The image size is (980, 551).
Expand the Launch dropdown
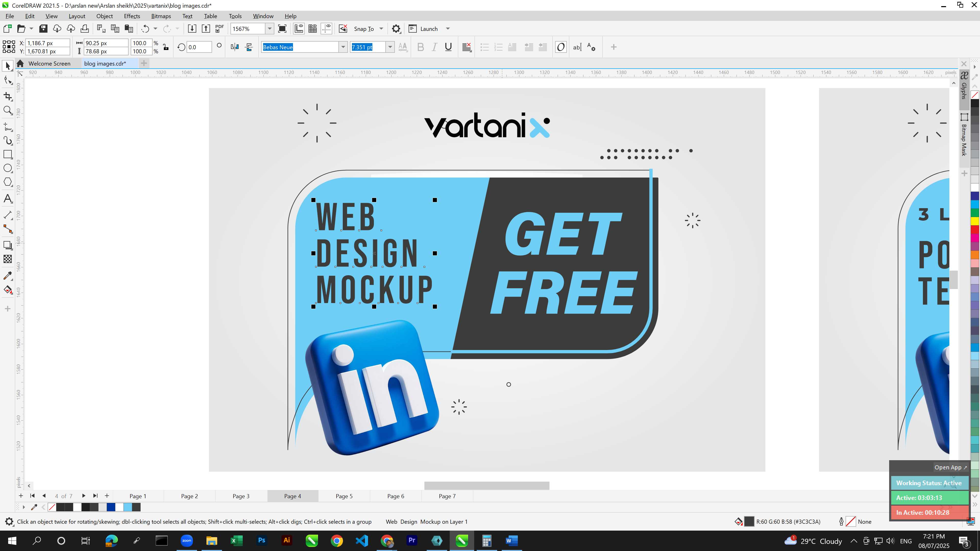[x=448, y=29]
